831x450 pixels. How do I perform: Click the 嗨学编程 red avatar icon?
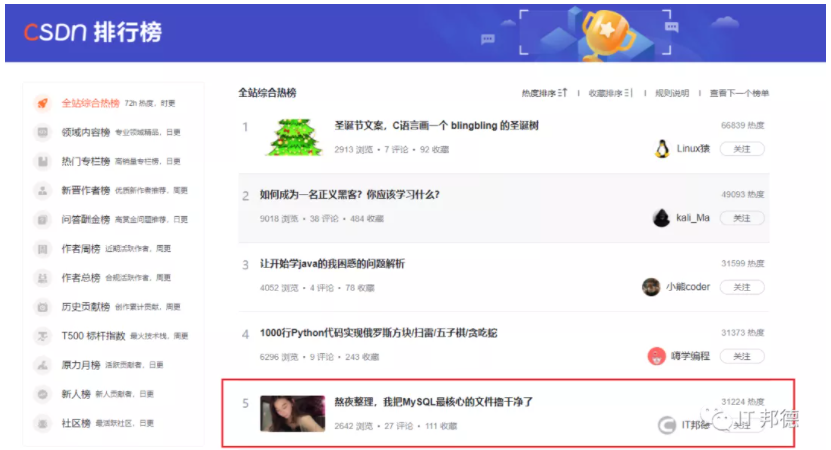[657, 356]
